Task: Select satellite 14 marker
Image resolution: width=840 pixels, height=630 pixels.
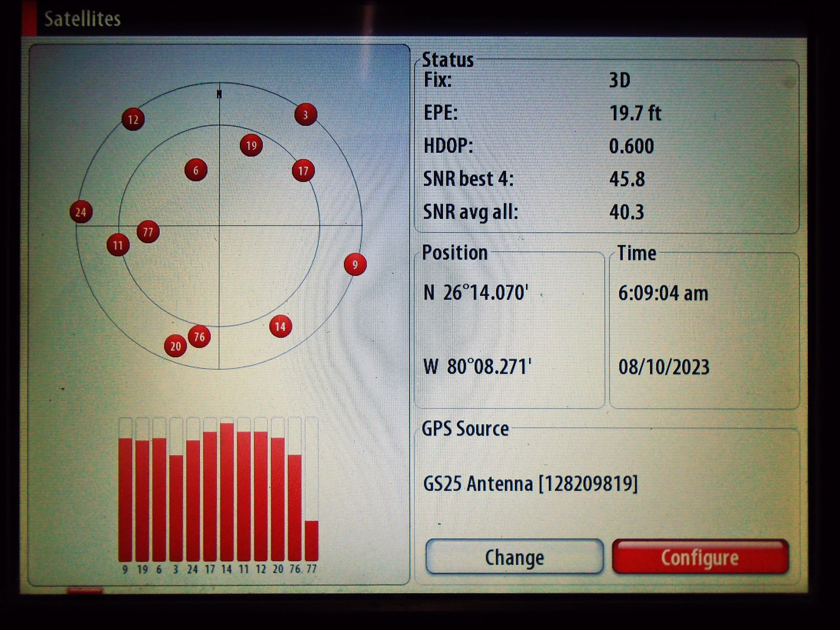Action: (280, 326)
